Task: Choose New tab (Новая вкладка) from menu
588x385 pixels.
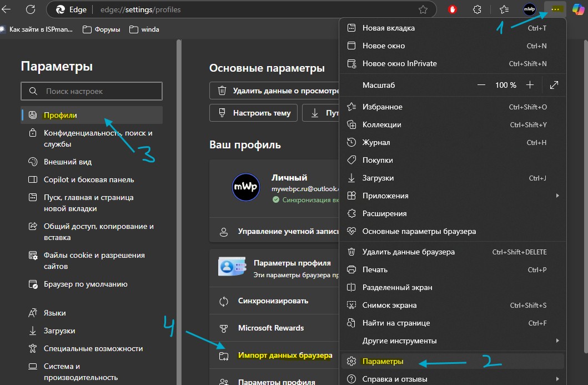Action: [453, 28]
